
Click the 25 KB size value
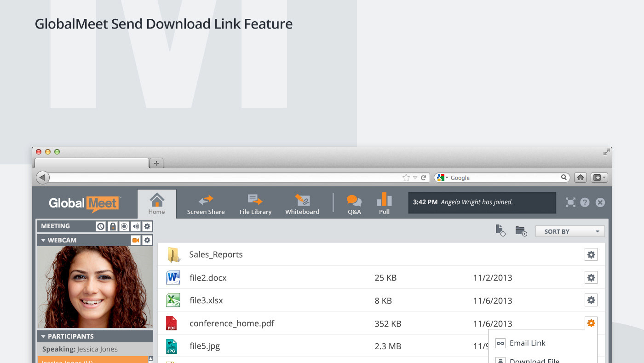click(x=385, y=277)
